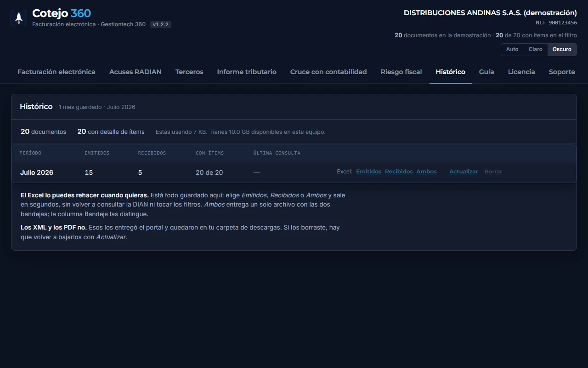
Task: Click the '1 mes guardado · Julio 2026' subtitle
Action: (97, 107)
